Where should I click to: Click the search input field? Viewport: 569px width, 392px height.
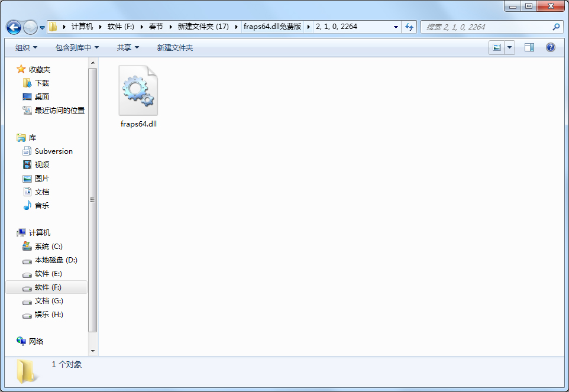click(485, 27)
